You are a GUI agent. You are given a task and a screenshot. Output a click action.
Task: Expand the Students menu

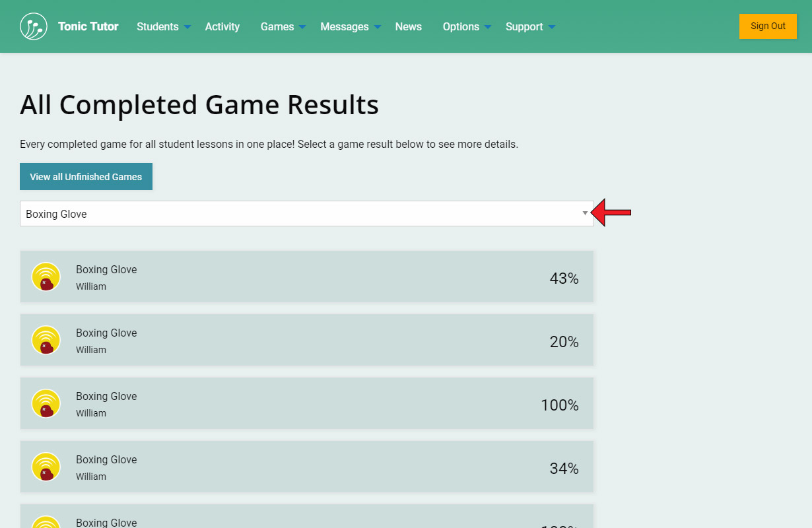pyautogui.click(x=164, y=26)
